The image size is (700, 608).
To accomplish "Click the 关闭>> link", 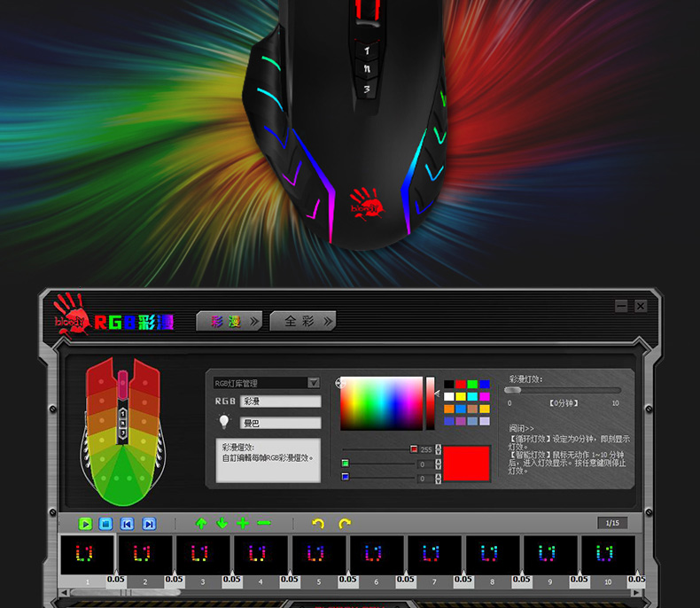I will tap(521, 429).
